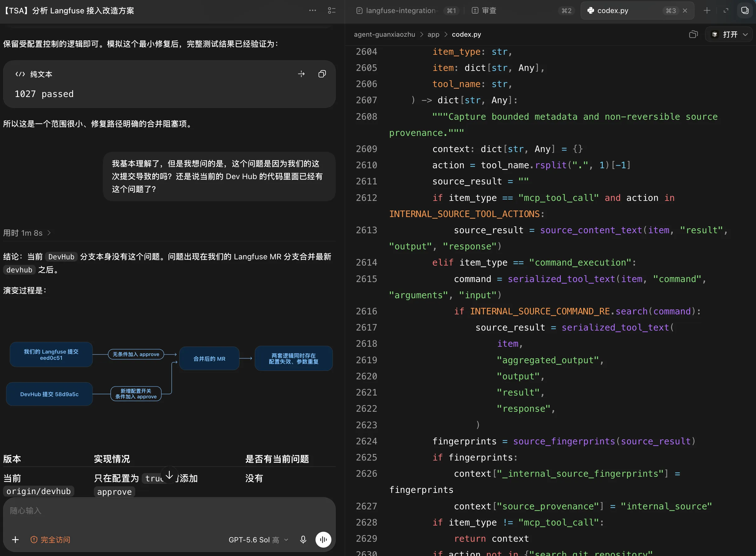Click the 两套逻辑同时存在 diagram node
The width and height of the screenshot is (756, 556).
point(294,359)
